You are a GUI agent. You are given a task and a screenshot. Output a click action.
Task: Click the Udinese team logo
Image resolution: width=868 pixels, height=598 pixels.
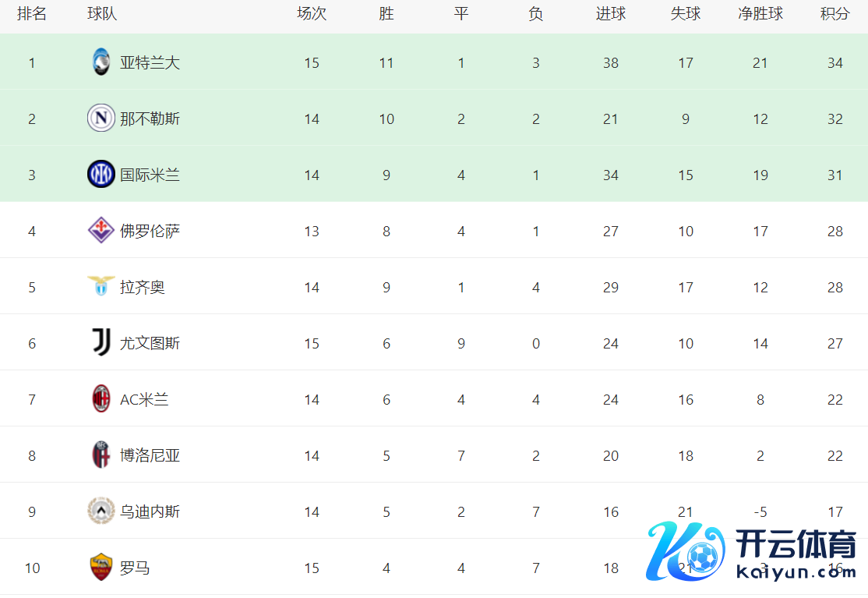[101, 511]
